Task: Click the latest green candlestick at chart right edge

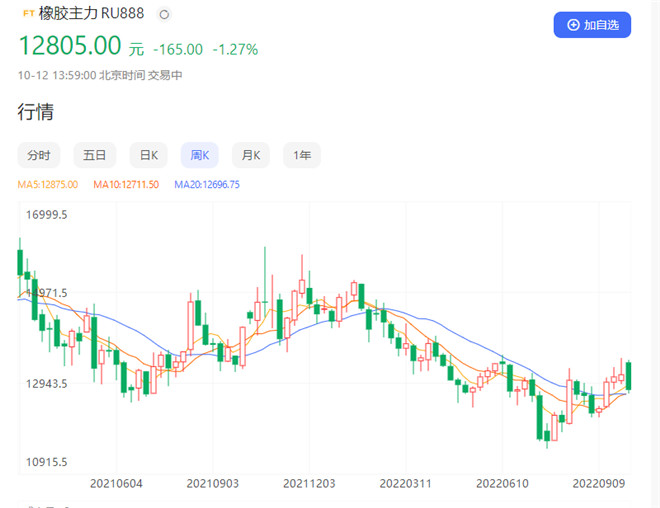Action: (x=628, y=376)
